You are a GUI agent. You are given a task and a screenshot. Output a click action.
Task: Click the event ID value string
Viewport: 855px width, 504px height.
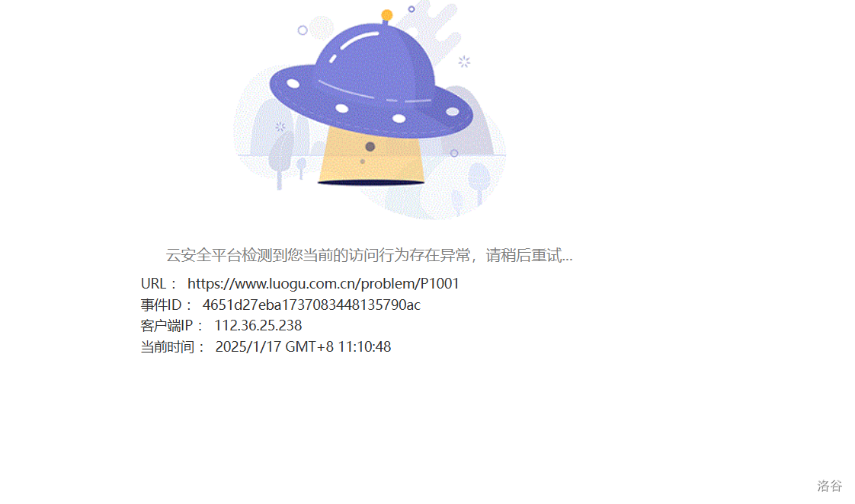(x=312, y=305)
